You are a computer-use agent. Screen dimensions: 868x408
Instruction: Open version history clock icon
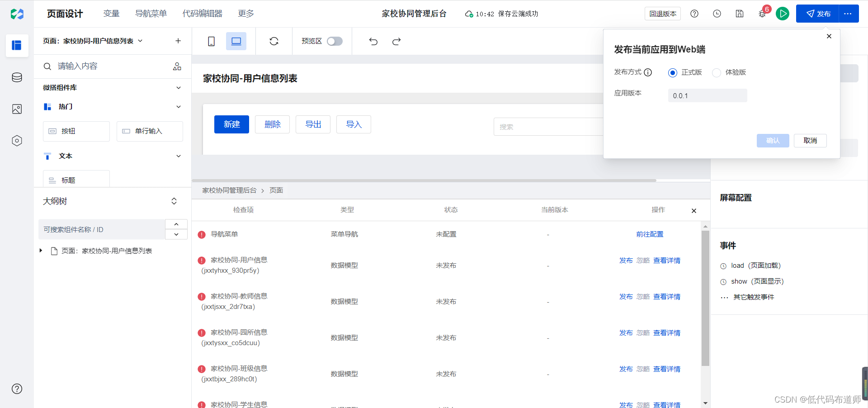coord(717,14)
